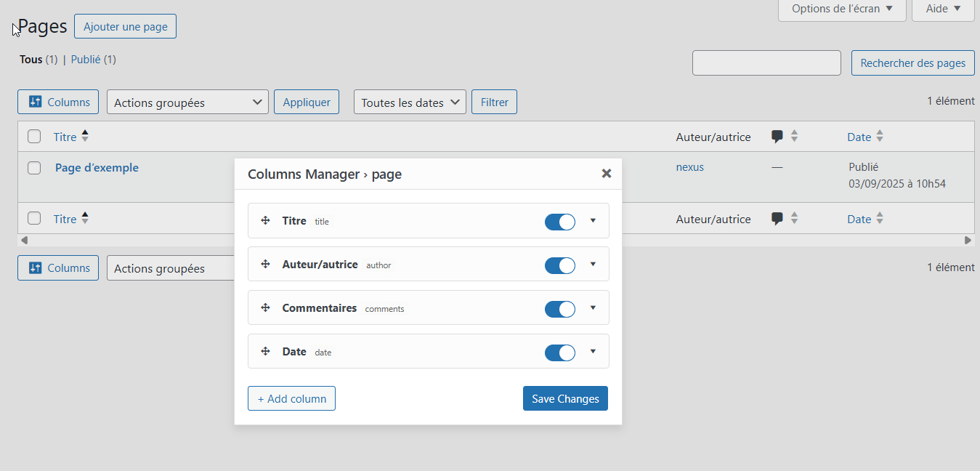
Task: Toggle off the Commentaires column switch
Action: tap(560, 309)
